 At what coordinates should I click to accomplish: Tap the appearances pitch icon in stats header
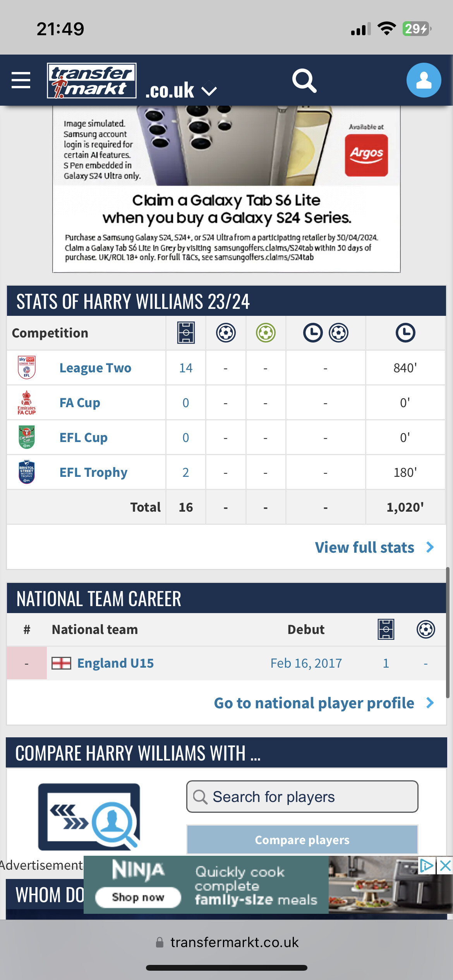(186, 333)
